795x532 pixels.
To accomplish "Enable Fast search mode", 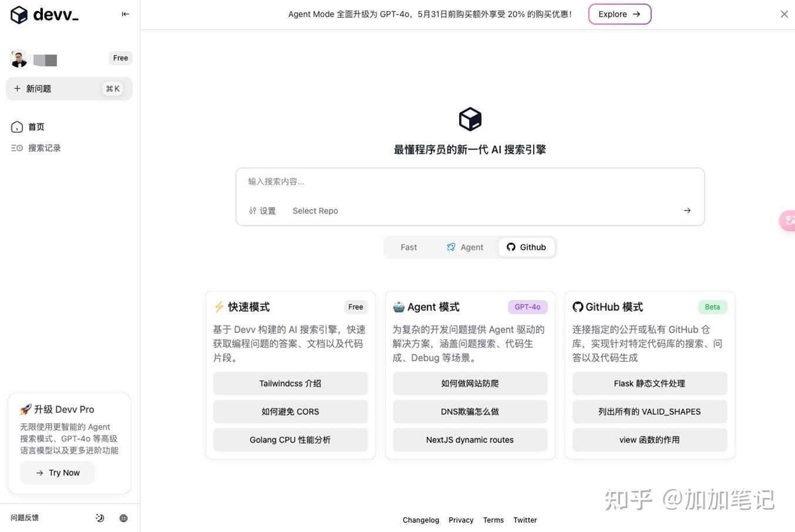I will (409, 247).
